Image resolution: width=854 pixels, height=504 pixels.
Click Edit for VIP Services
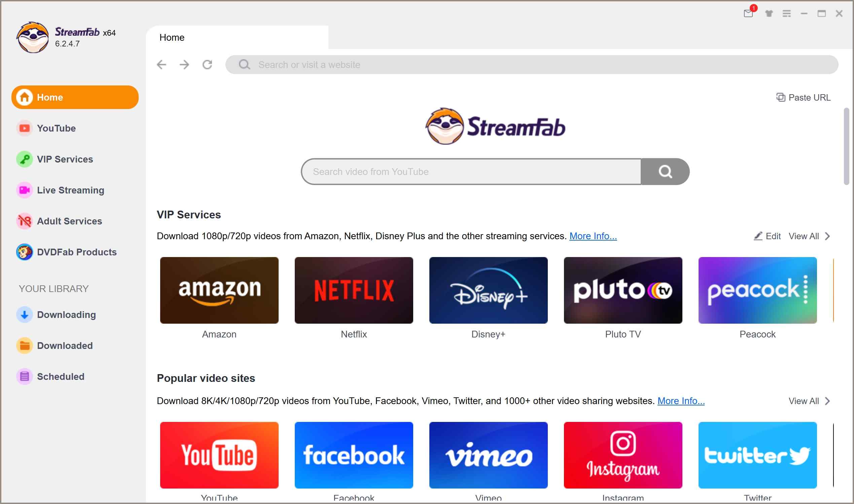pos(767,236)
